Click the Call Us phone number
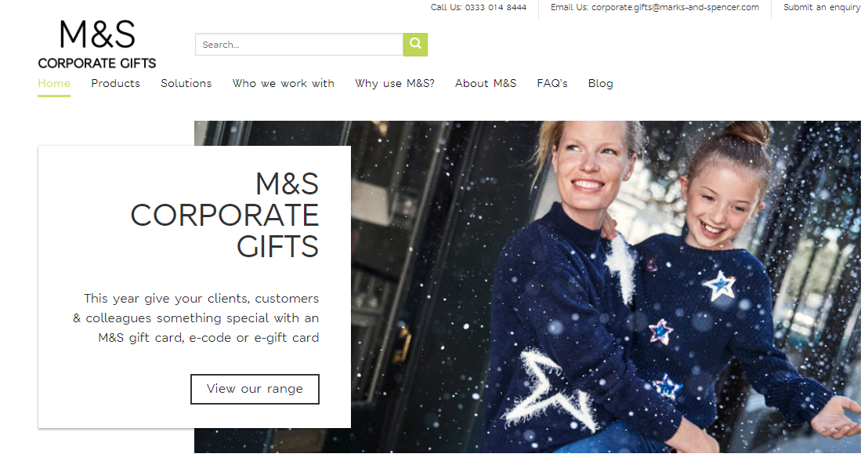Viewport: 868px width, 461px height. 495,7
